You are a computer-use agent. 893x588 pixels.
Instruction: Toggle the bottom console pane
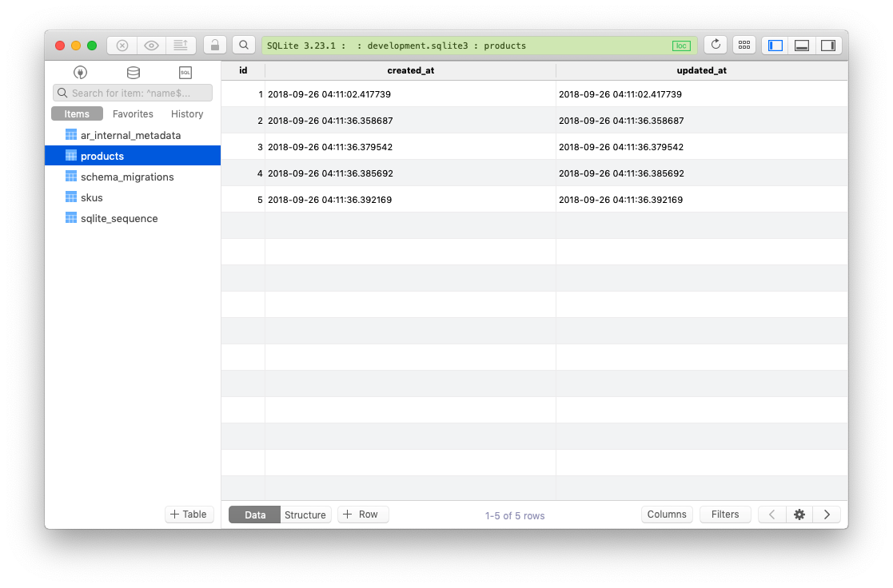(802, 46)
